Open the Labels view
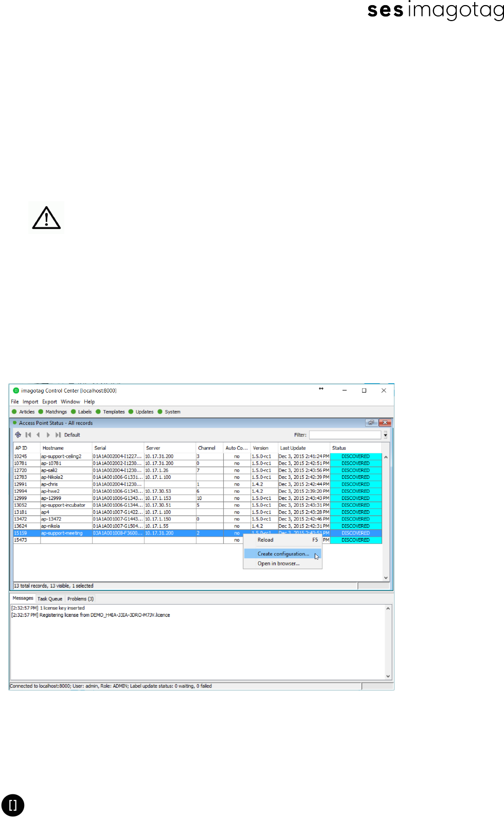The height and width of the screenshot is (818, 504). click(82, 412)
